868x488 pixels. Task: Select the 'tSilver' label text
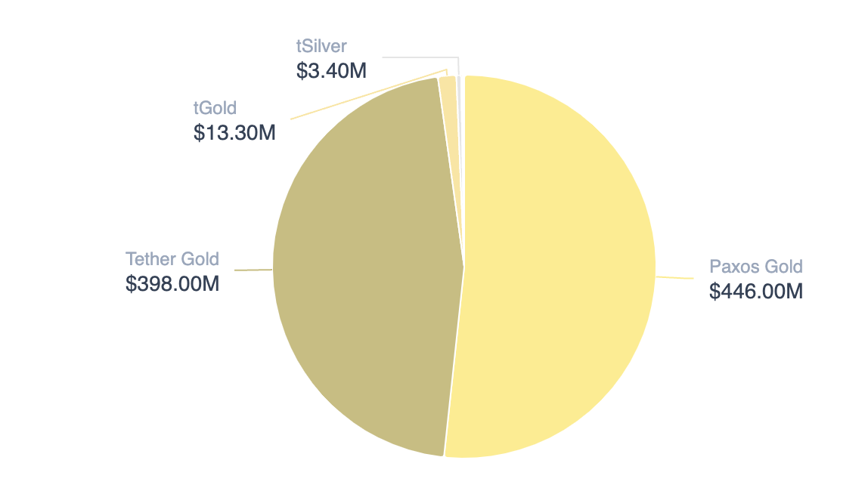click(x=321, y=46)
